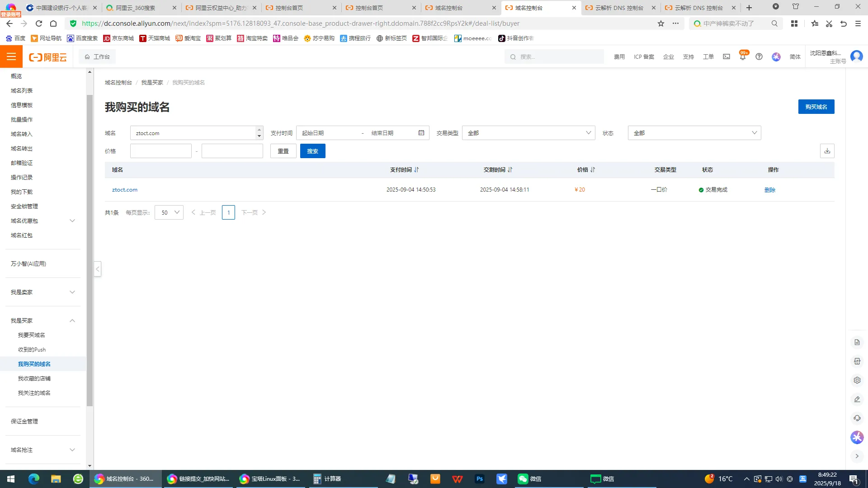
Task: Click the settings gear in right sidebar
Action: pyautogui.click(x=857, y=380)
